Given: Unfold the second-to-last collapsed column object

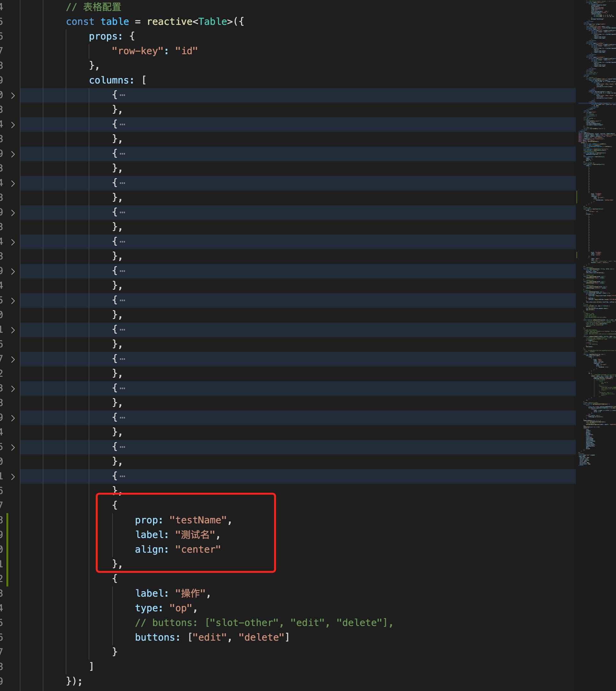Looking at the screenshot, I should tap(13, 447).
